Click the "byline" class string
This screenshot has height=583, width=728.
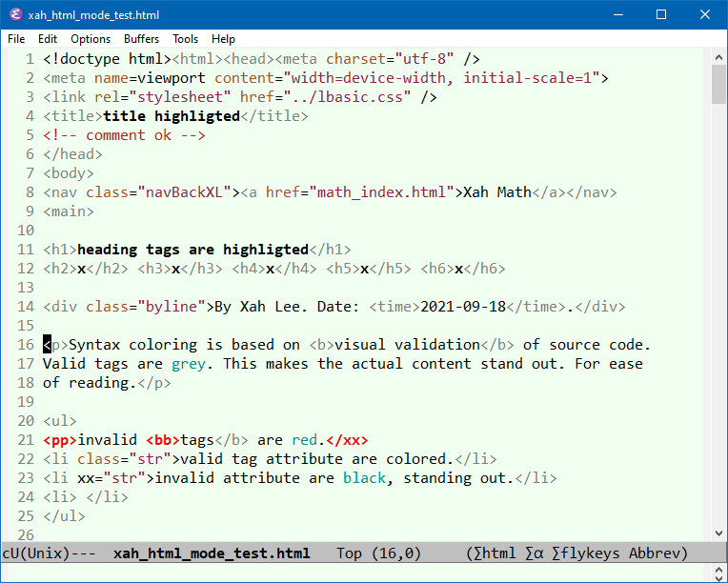tap(172, 307)
